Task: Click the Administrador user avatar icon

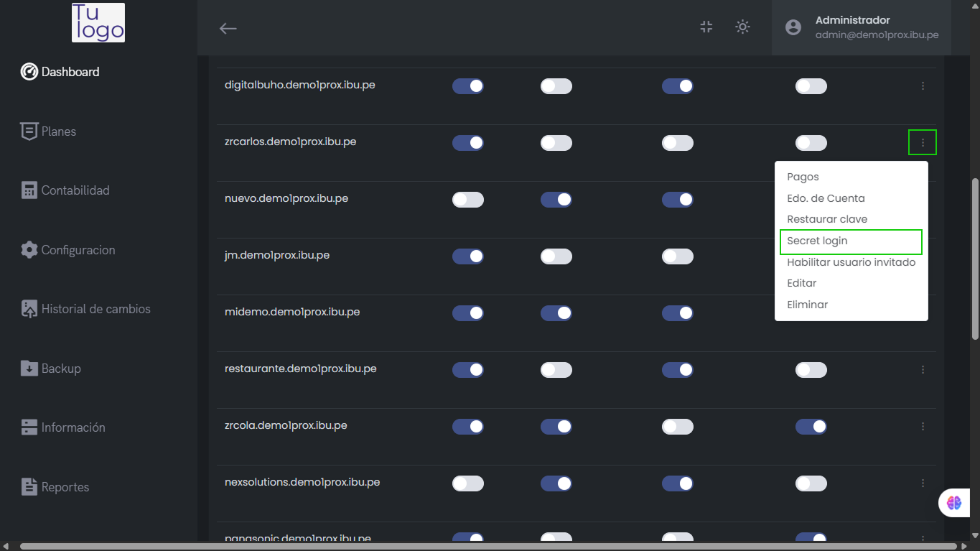Action: click(793, 27)
